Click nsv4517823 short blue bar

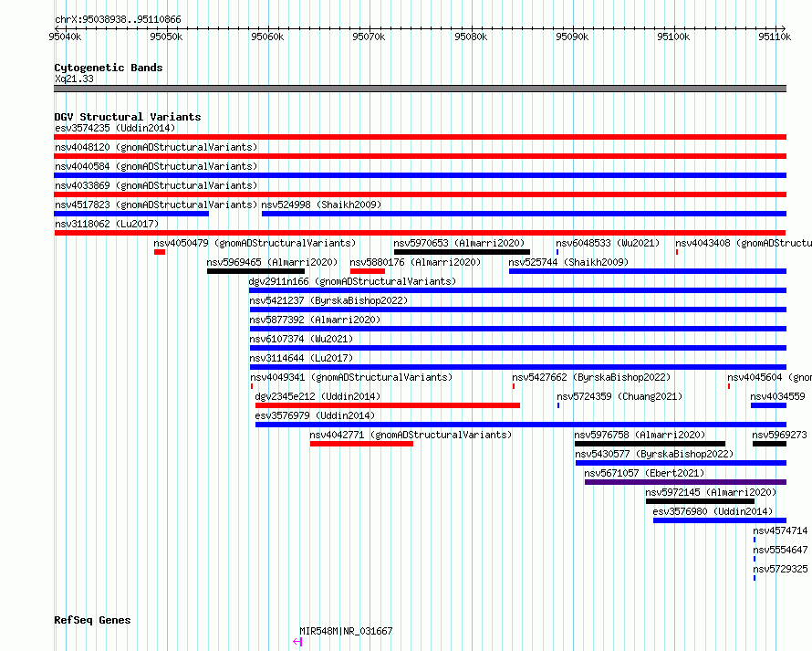click(x=131, y=214)
